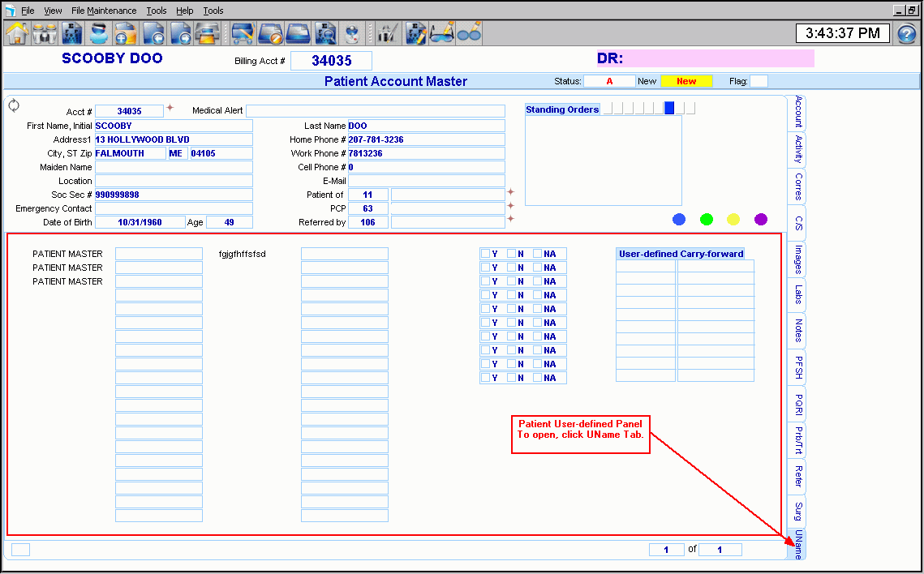Click the yellow New status button

(x=686, y=81)
